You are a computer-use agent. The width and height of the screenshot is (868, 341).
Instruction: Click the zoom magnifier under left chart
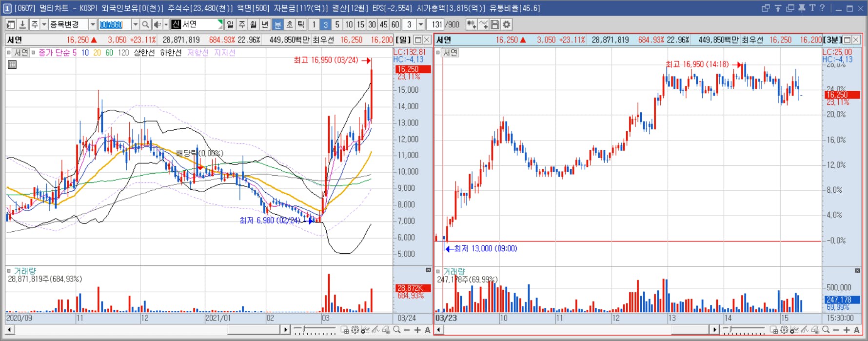[397, 330]
